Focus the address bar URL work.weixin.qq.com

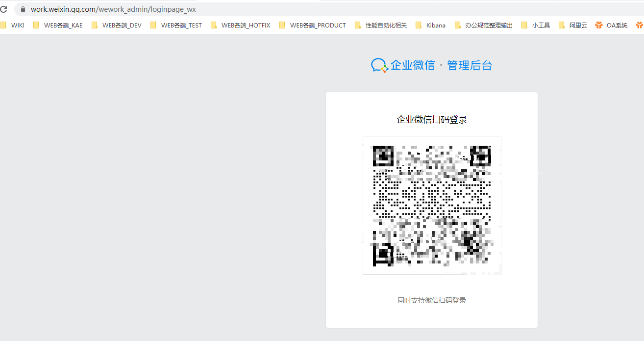click(113, 9)
